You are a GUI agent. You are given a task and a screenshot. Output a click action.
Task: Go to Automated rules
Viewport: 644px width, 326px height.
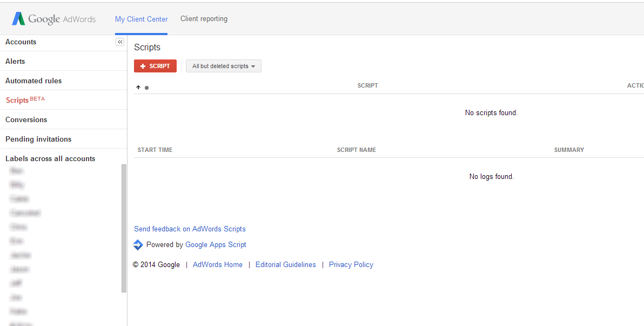tap(33, 81)
